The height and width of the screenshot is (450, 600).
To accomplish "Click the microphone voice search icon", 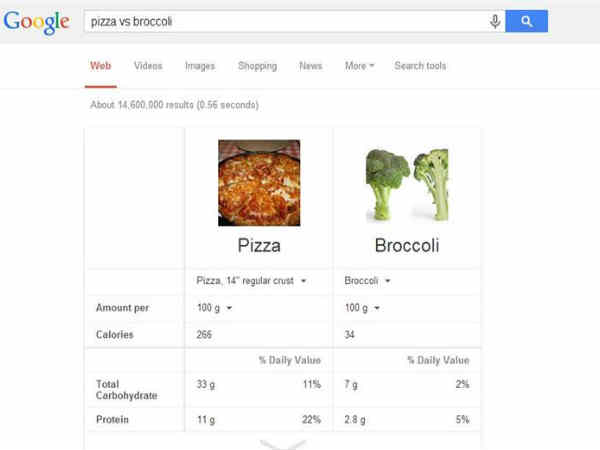I will click(494, 21).
